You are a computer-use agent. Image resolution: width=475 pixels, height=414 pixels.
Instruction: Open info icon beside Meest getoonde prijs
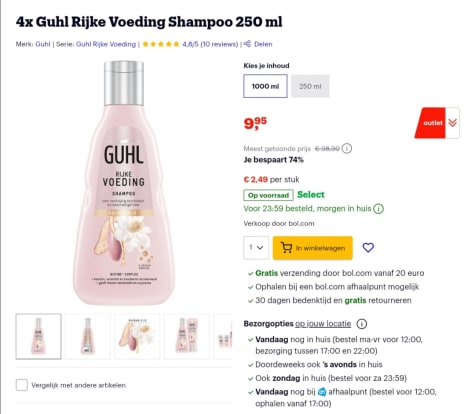tap(347, 148)
